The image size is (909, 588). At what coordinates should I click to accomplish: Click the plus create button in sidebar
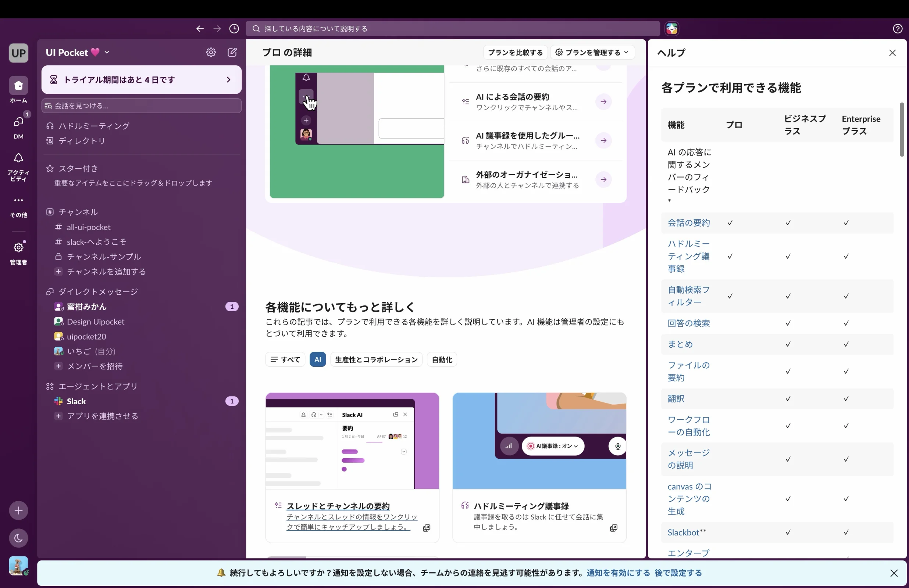tap(18, 510)
